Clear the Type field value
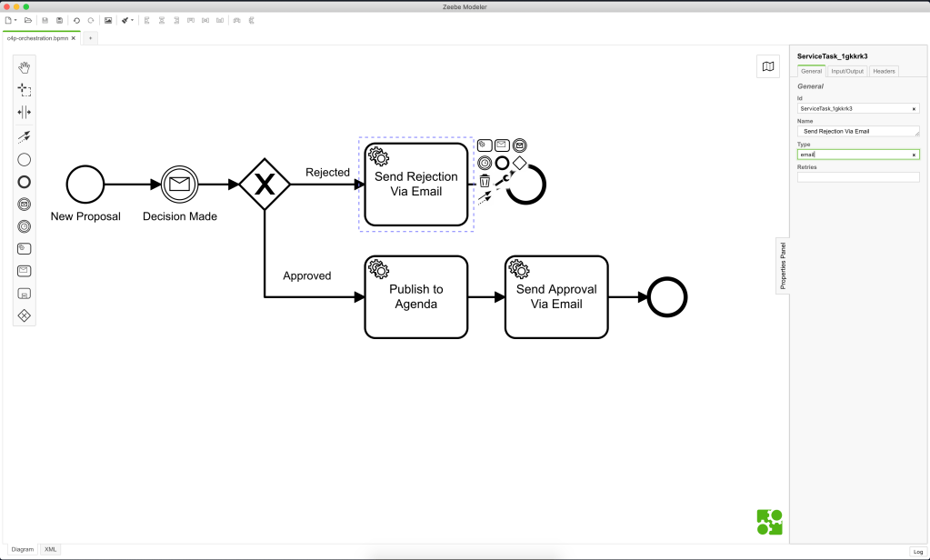Screen dimensions: 930x560 pos(914,155)
